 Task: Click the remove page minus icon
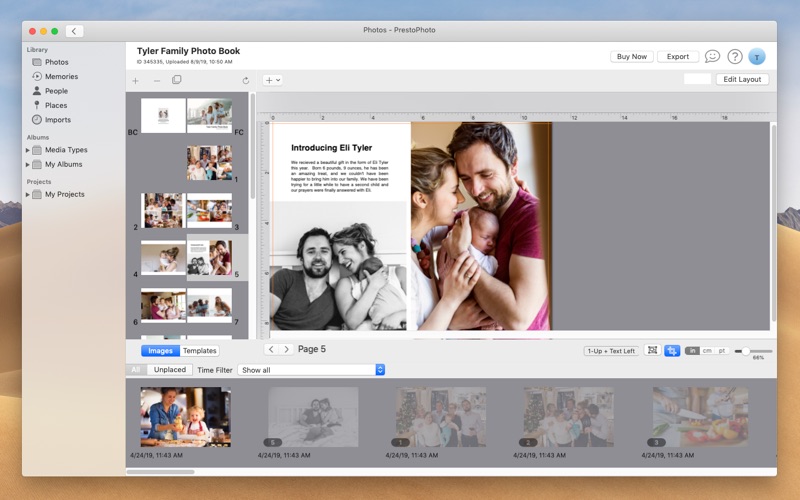point(156,80)
